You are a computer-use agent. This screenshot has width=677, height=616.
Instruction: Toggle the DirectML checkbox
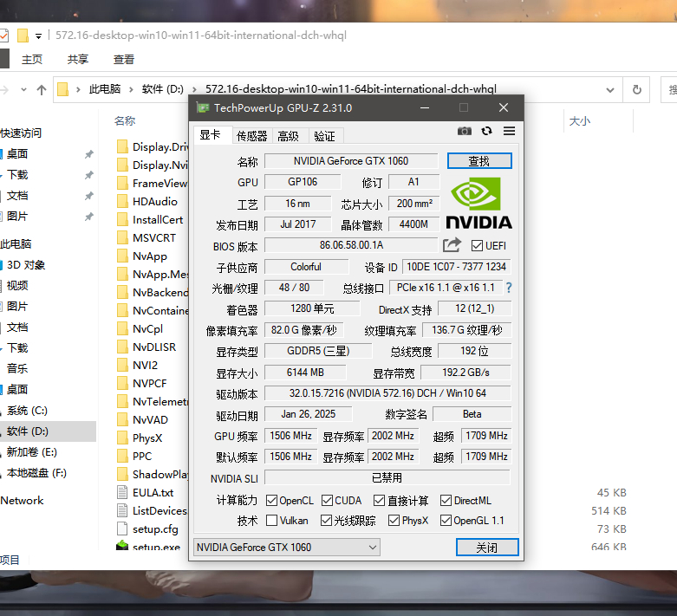tap(446, 500)
